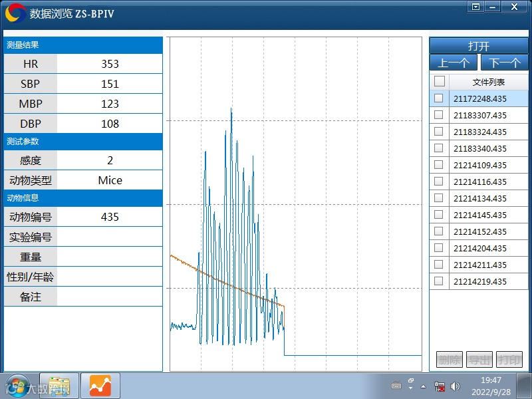Check the box for file 21214219.435
Image resolution: width=532 pixels, height=399 pixels.
(439, 281)
